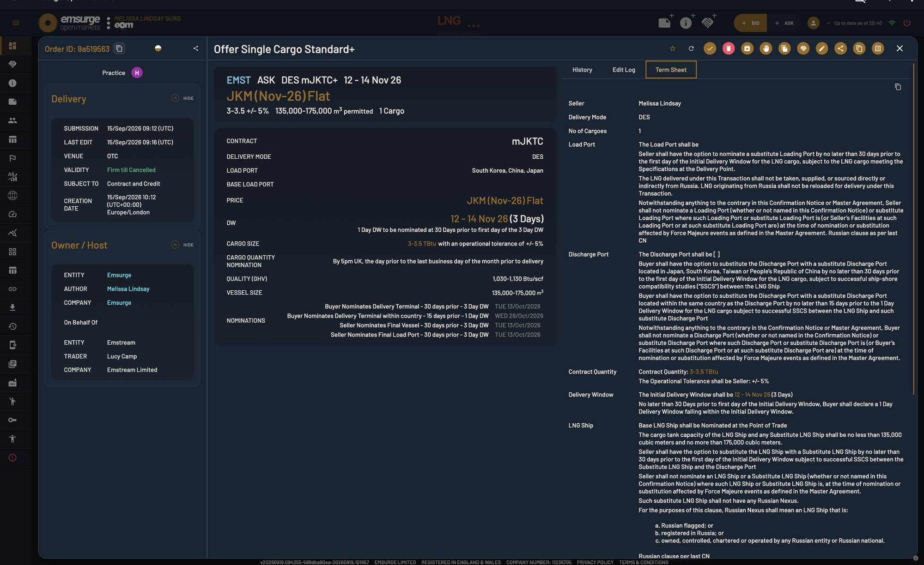The image size is (924, 565).
Task: Delete the order with the red trash icon
Action: tap(729, 48)
